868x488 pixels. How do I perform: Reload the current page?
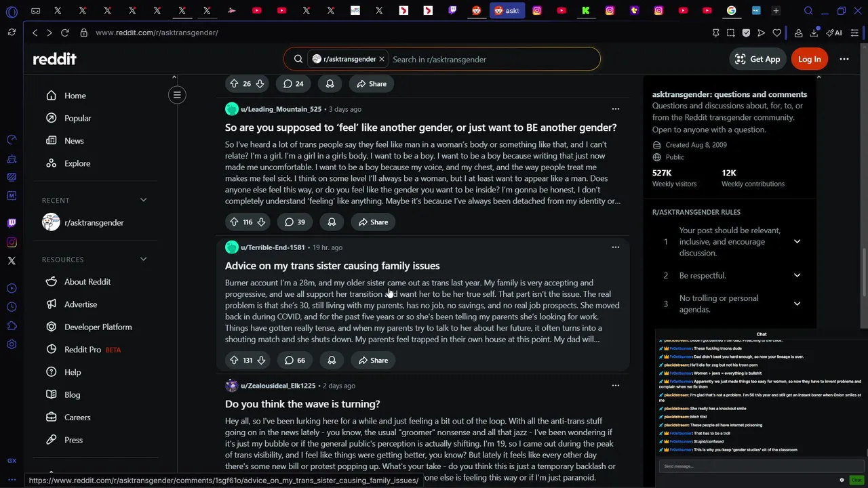[65, 33]
